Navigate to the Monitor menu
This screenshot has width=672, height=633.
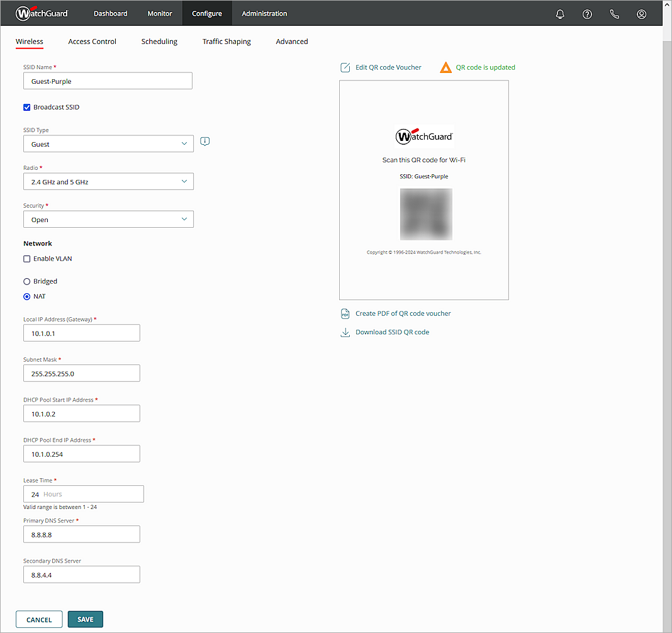(159, 13)
